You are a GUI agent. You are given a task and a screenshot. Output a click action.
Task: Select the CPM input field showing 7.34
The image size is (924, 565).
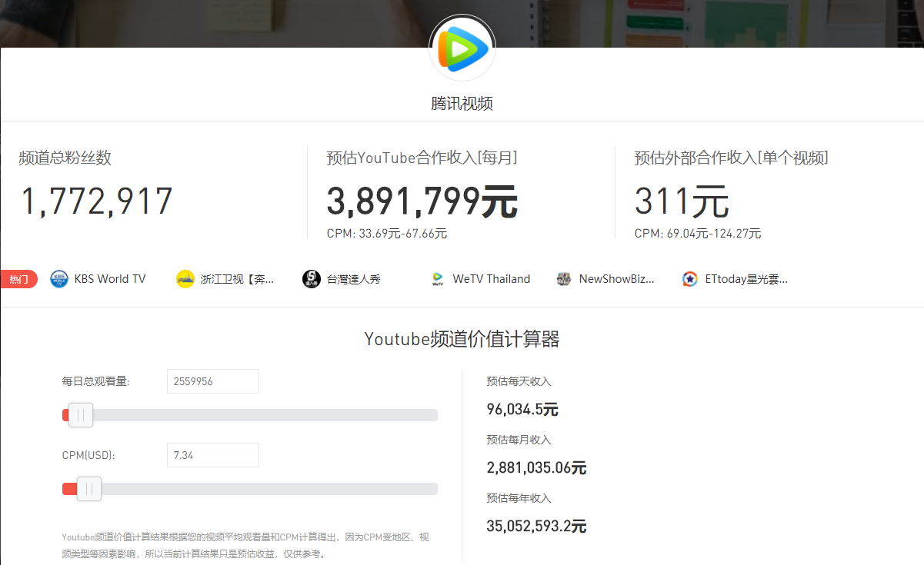pos(212,454)
